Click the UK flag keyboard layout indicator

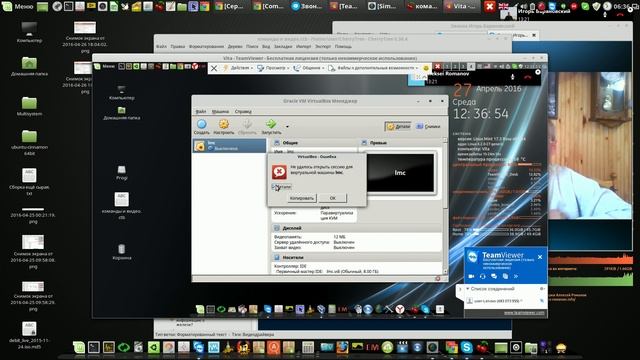(504, 7)
